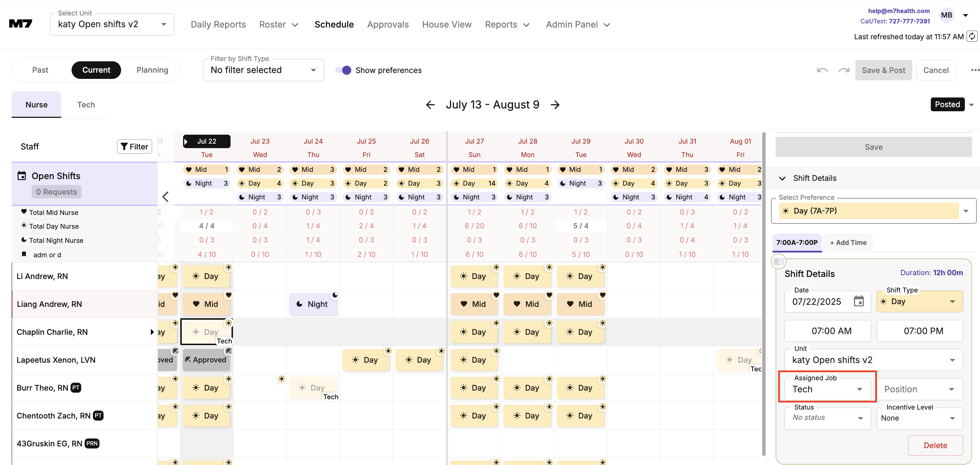Viewport: 980px width, 465px height.
Task: Switch to Planning schedule view
Action: 152,70
